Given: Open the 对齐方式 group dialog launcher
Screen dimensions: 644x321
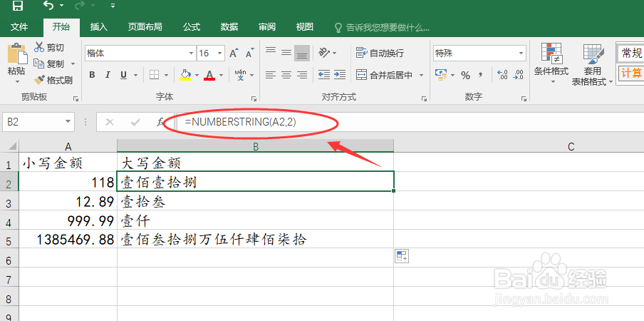Looking at the screenshot, I should (425, 98).
